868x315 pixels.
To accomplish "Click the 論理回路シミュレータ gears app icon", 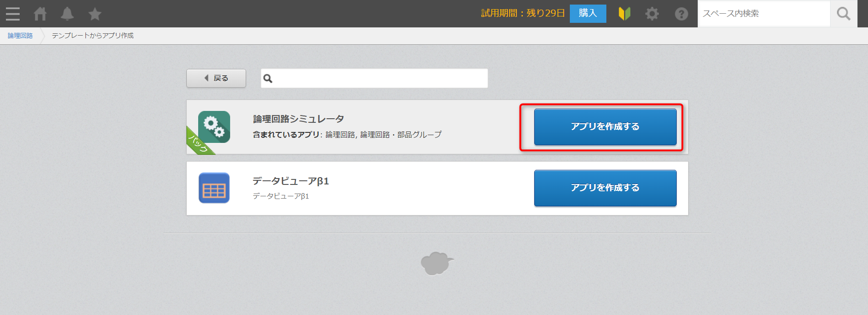I will (x=214, y=127).
